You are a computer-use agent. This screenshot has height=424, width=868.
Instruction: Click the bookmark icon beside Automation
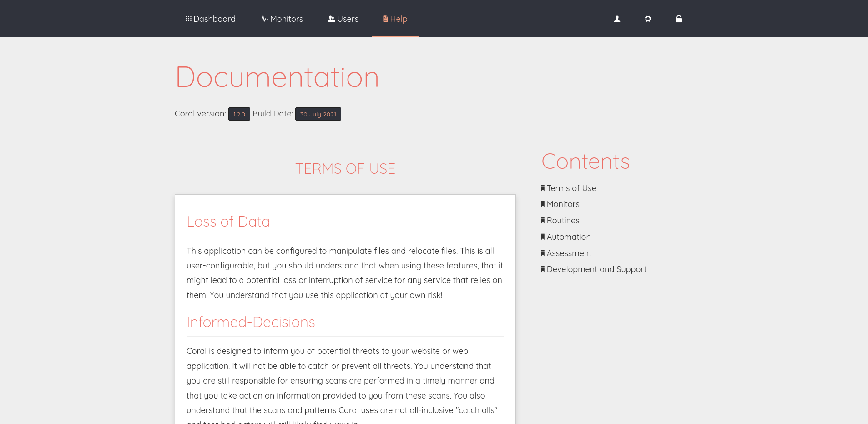[543, 237]
